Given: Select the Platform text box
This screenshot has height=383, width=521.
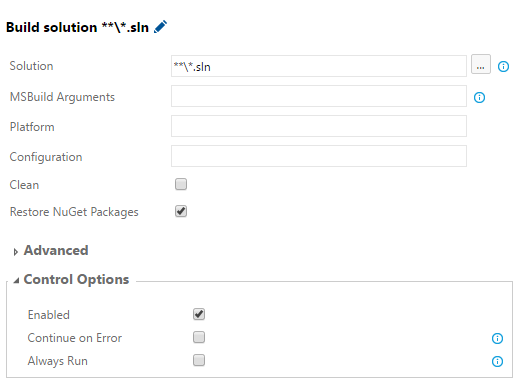Looking at the screenshot, I should 319,126.
